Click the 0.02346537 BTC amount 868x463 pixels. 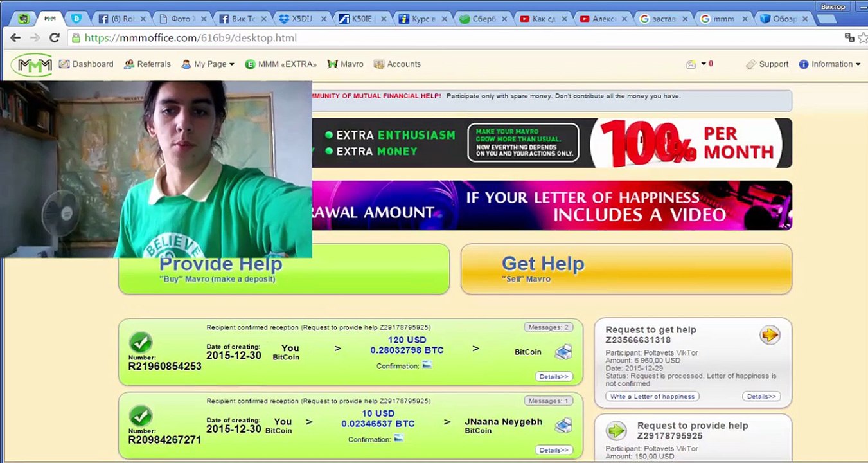point(378,424)
